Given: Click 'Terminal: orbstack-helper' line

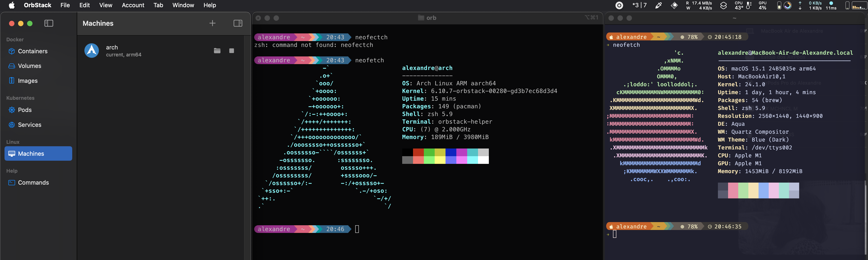Looking at the screenshot, I should 447,122.
